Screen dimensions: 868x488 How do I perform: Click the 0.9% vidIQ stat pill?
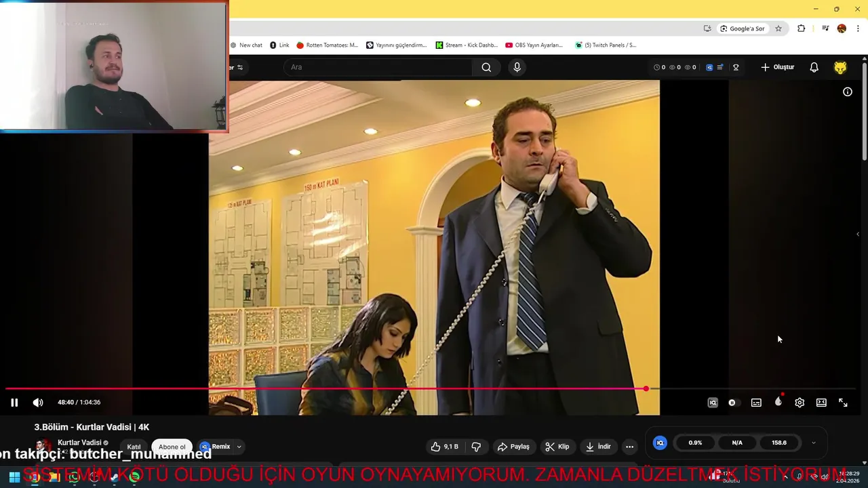695,443
